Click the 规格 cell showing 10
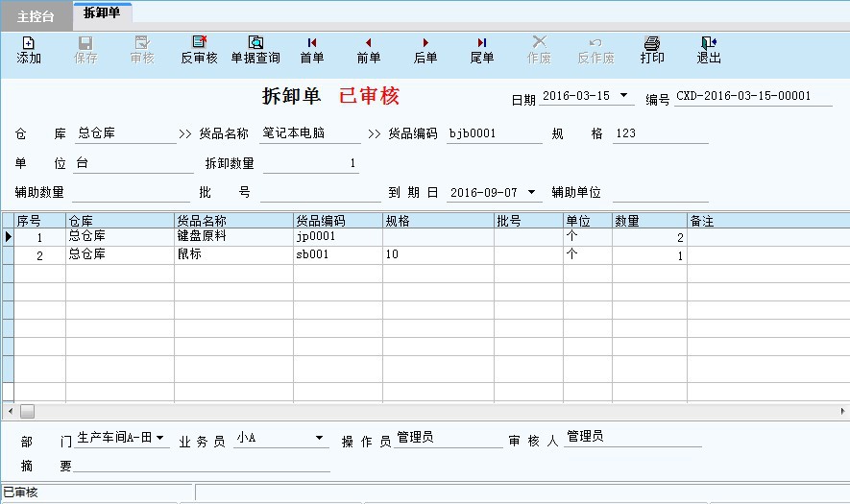 pyautogui.click(x=438, y=255)
